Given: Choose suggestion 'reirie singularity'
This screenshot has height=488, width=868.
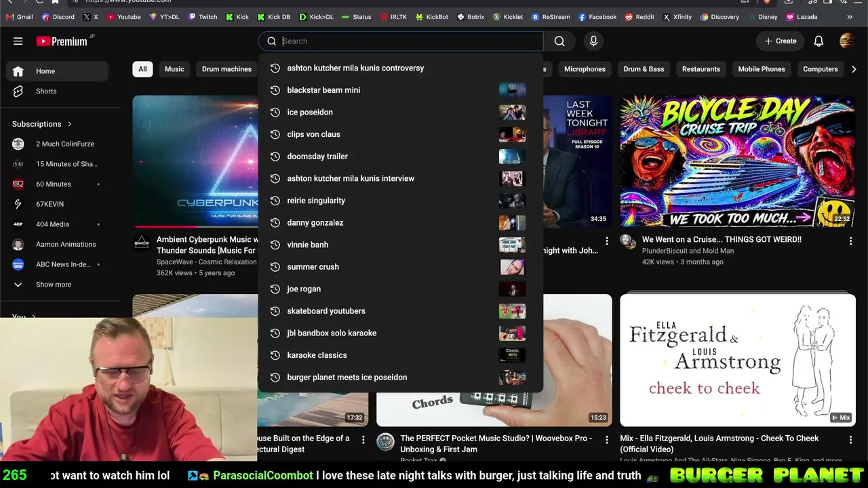Looking at the screenshot, I should [x=401, y=201].
